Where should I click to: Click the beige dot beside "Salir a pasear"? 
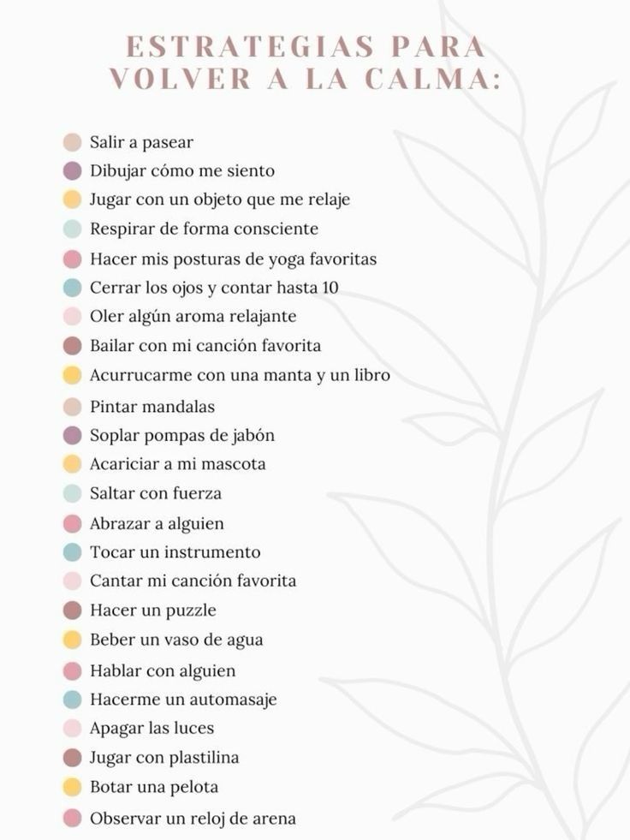73,142
